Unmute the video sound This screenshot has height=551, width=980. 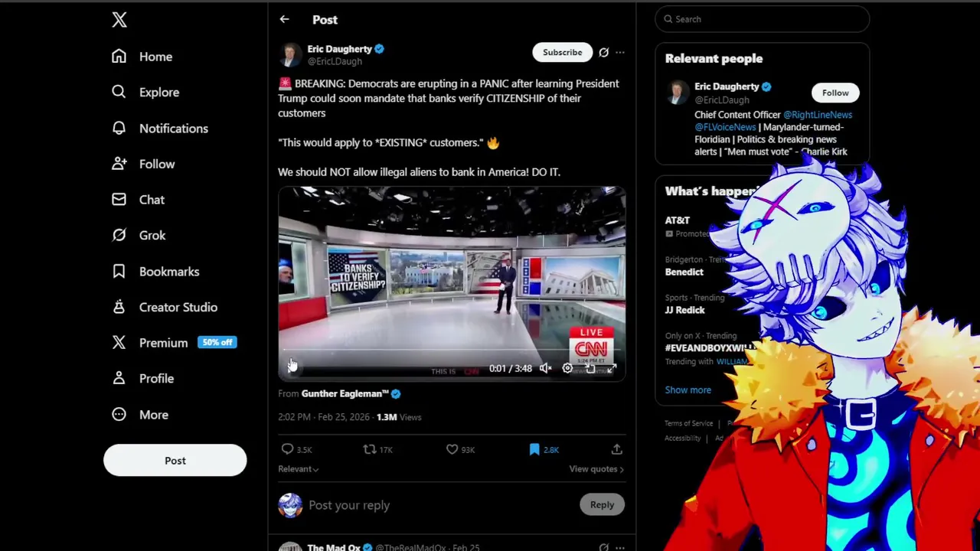544,368
